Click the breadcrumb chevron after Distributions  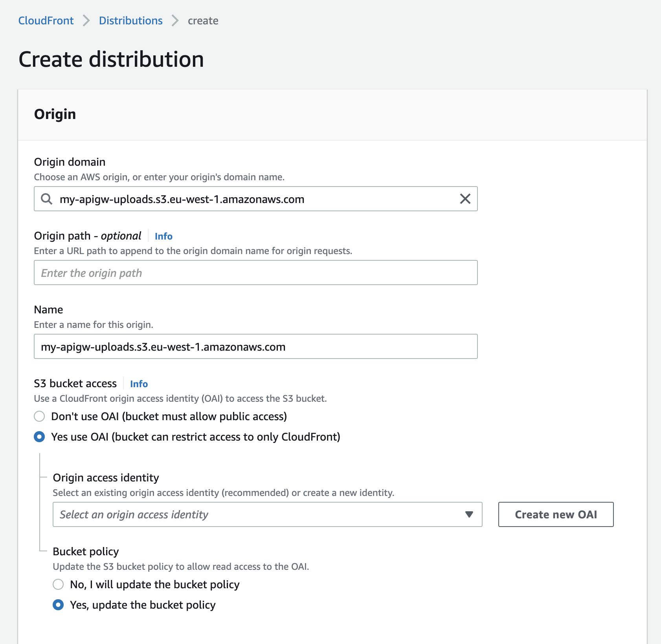coord(175,20)
